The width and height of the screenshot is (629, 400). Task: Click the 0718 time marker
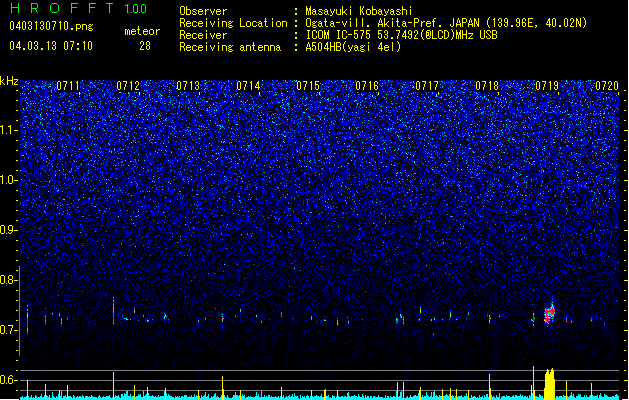tap(487, 86)
